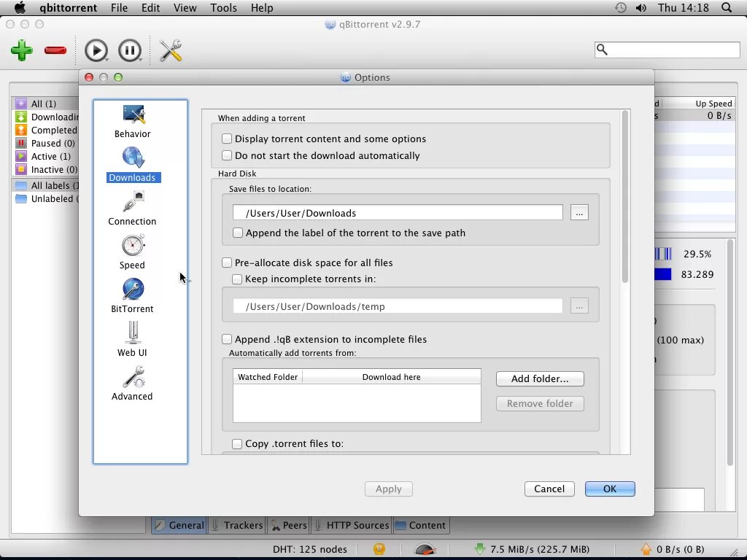Open the Edit menu
Image resolution: width=747 pixels, height=560 pixels.
pyautogui.click(x=150, y=7)
